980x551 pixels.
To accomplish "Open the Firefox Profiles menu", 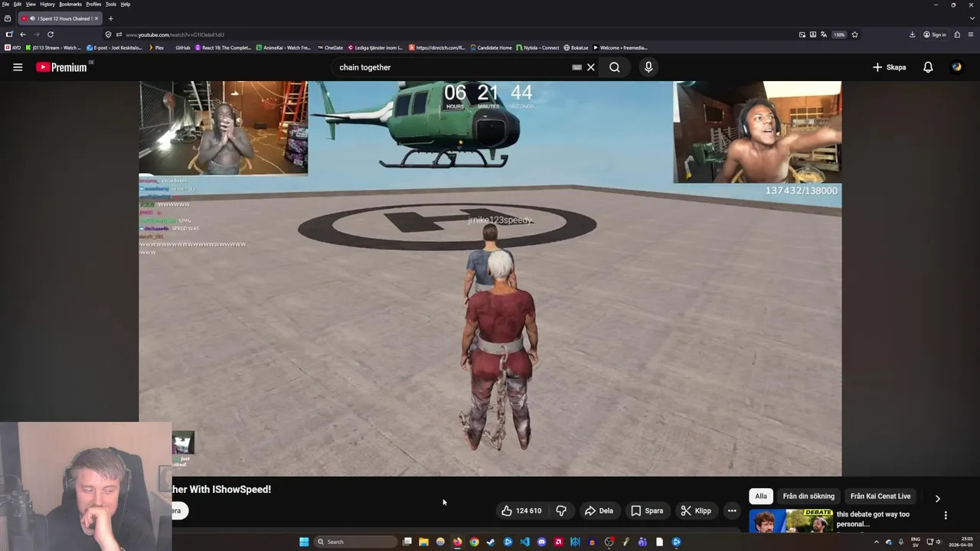I will pyautogui.click(x=93, y=4).
